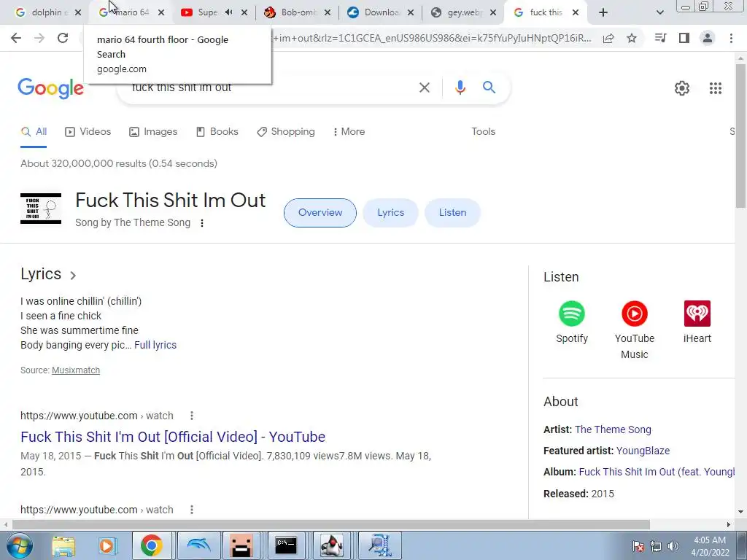Select the Images search filter
This screenshot has height=560, width=747.
[153, 131]
